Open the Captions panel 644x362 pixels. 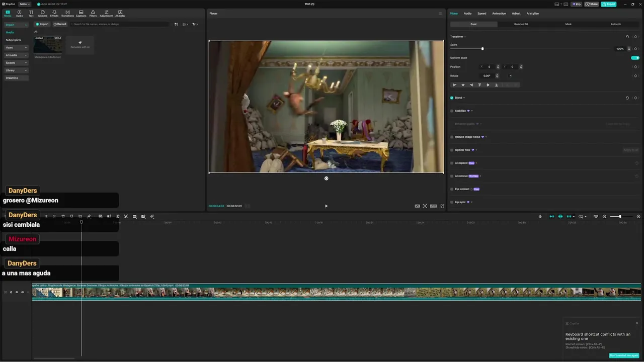coord(81,13)
